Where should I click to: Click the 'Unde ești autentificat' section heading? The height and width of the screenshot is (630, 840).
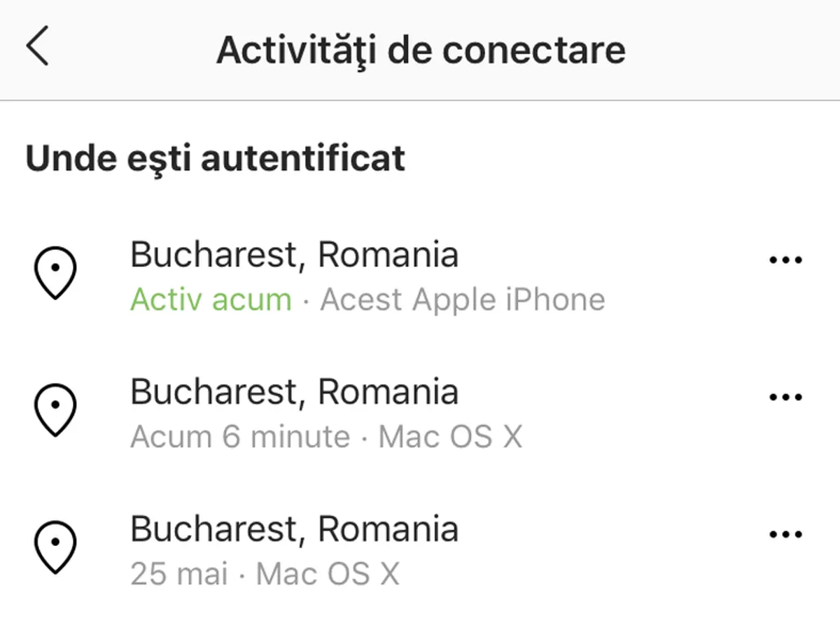[x=215, y=158]
